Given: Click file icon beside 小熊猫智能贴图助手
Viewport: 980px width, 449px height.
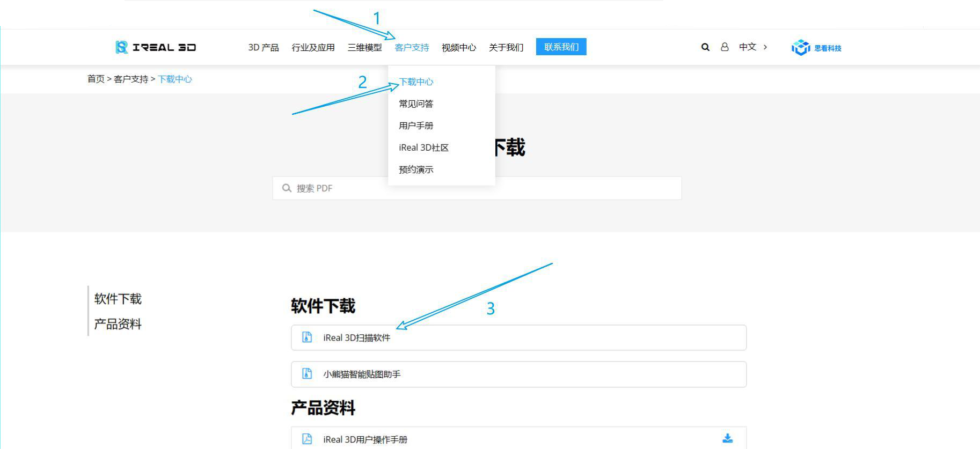Looking at the screenshot, I should pyautogui.click(x=307, y=373).
